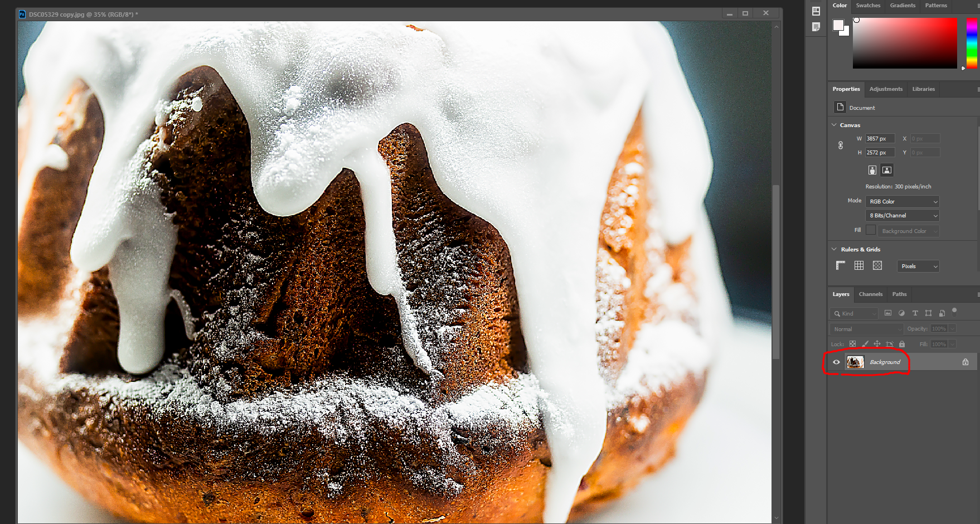980x524 pixels.
Task: Open the layer Opacity dropdown arrow
Action: point(953,329)
